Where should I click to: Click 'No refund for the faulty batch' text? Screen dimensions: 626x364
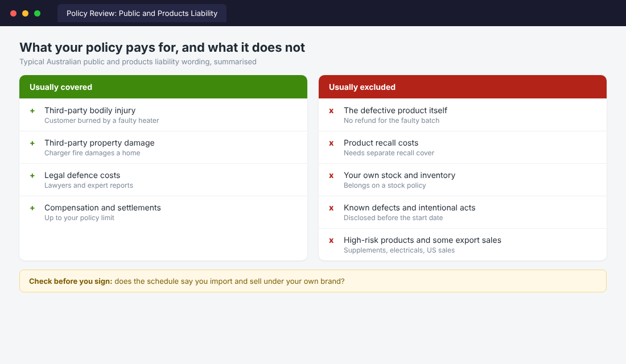tap(392, 121)
